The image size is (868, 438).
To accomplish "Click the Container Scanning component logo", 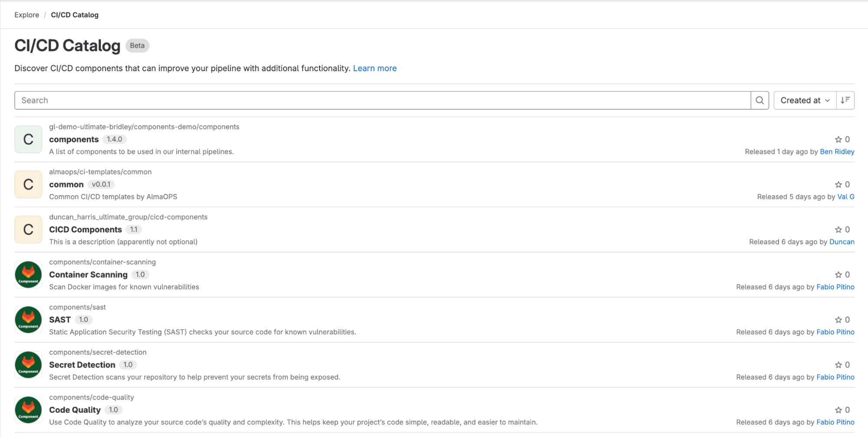I will [28, 275].
